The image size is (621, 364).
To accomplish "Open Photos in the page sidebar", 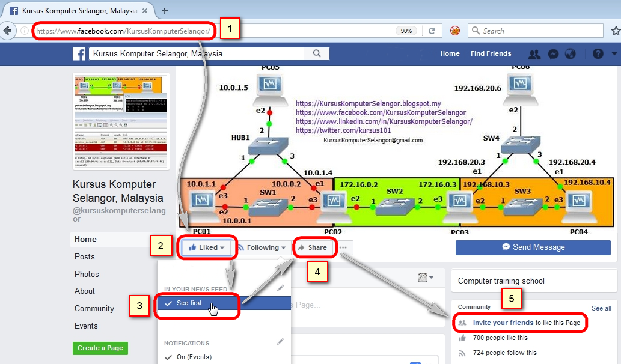I will click(87, 274).
